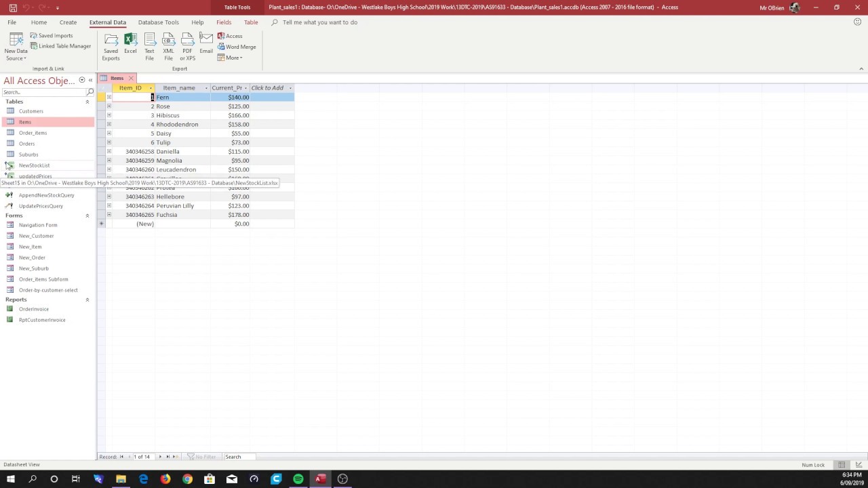Expand subdatasheet for Fuchsia row
The image size is (868, 488).
[x=108, y=215]
